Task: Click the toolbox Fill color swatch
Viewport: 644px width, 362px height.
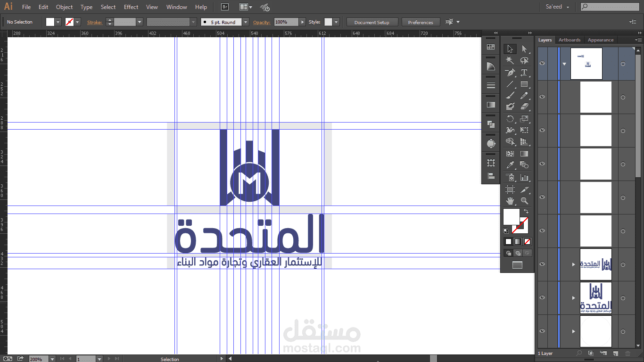Action: pos(511,217)
